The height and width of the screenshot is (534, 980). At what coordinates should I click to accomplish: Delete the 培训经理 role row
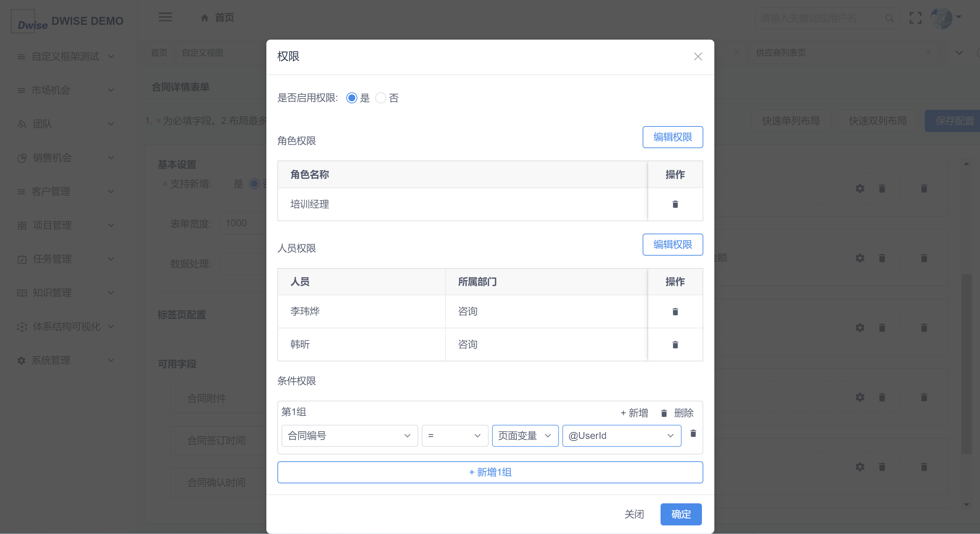click(675, 204)
